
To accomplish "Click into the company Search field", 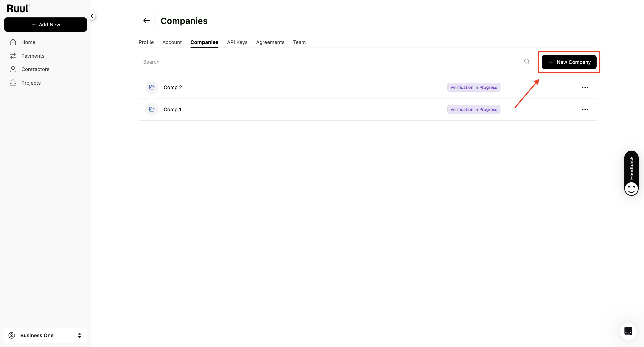I will click(337, 62).
